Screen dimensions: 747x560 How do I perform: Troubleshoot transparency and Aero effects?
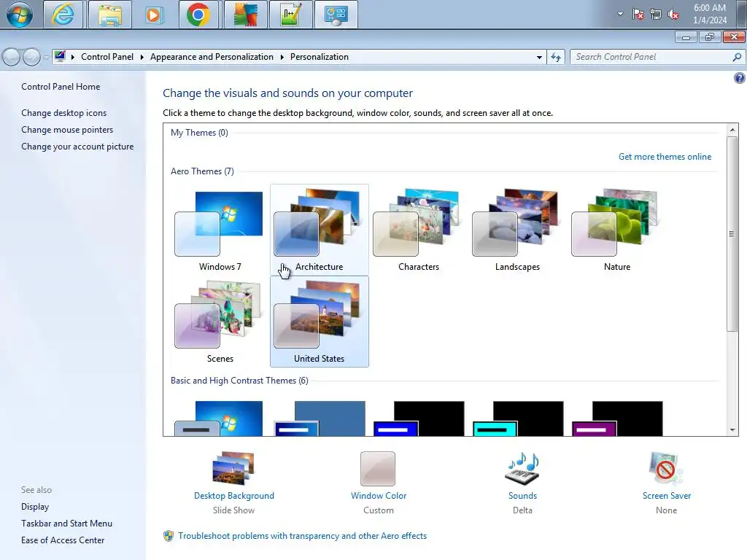302,536
